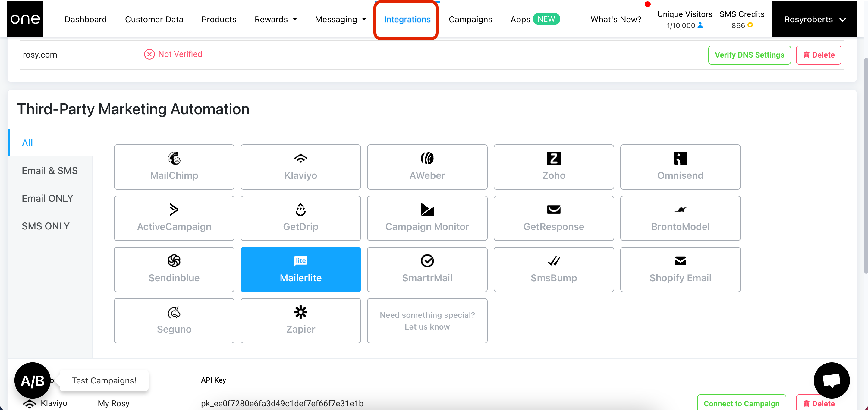This screenshot has width=868, height=410.
Task: Open the Campaigns menu item
Action: [470, 19]
